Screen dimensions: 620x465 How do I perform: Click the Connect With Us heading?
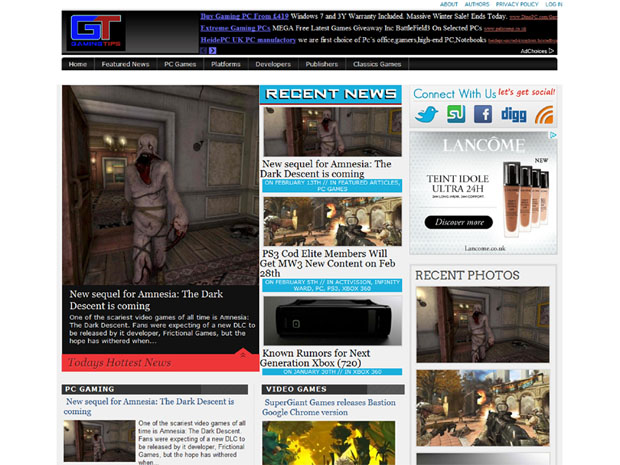coord(455,94)
